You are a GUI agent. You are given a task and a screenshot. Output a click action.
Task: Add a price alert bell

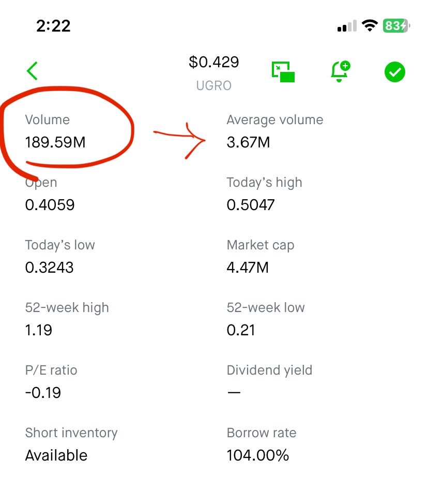340,71
